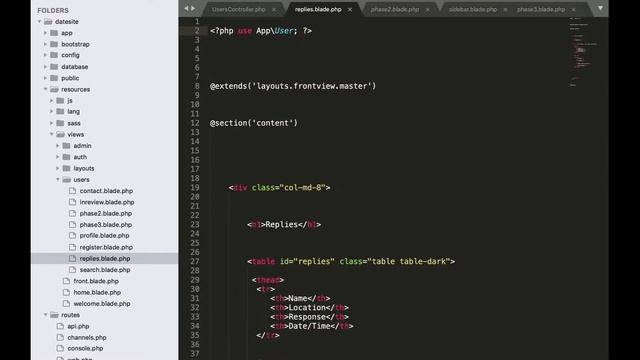Click the database folder icon

[54, 67]
